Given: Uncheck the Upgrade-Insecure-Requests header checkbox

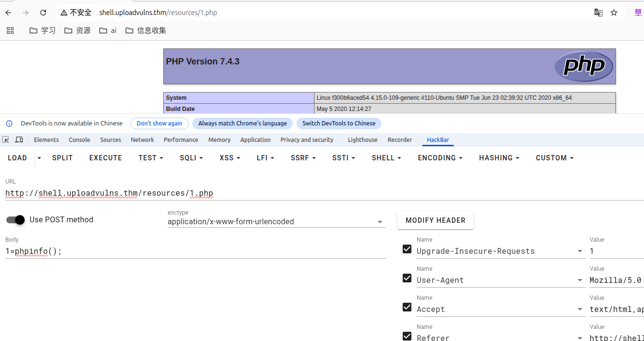Looking at the screenshot, I should 407,249.
